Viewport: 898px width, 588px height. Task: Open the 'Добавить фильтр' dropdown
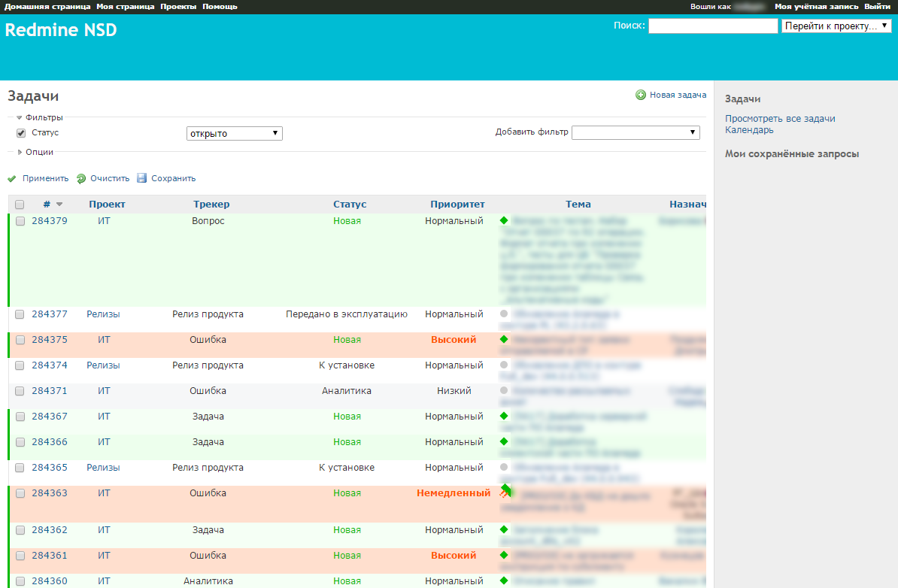click(x=636, y=132)
